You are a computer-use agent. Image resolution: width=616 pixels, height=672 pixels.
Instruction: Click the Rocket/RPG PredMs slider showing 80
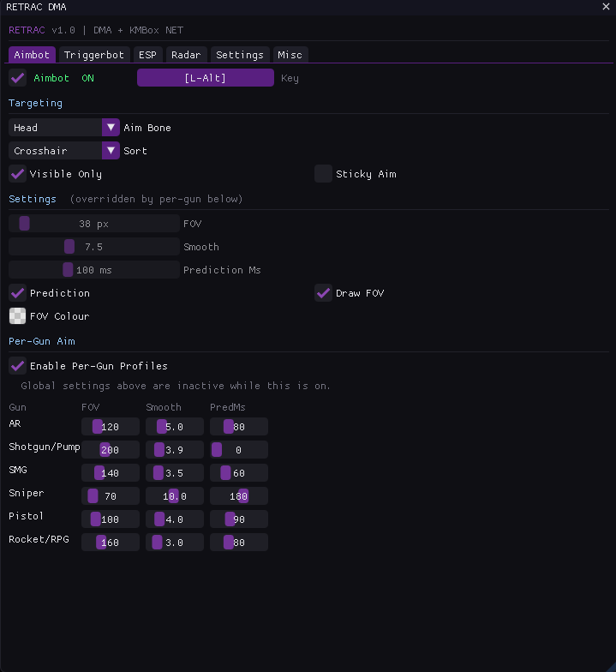coord(239,543)
